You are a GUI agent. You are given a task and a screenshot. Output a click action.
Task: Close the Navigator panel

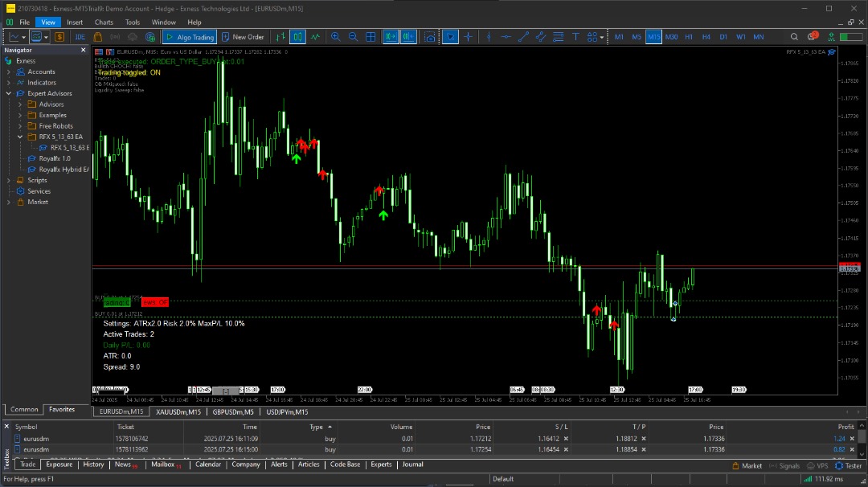(83, 50)
